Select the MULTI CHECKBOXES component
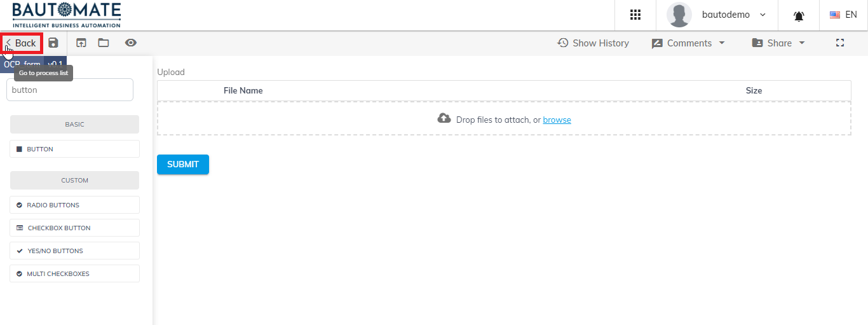 tap(74, 273)
